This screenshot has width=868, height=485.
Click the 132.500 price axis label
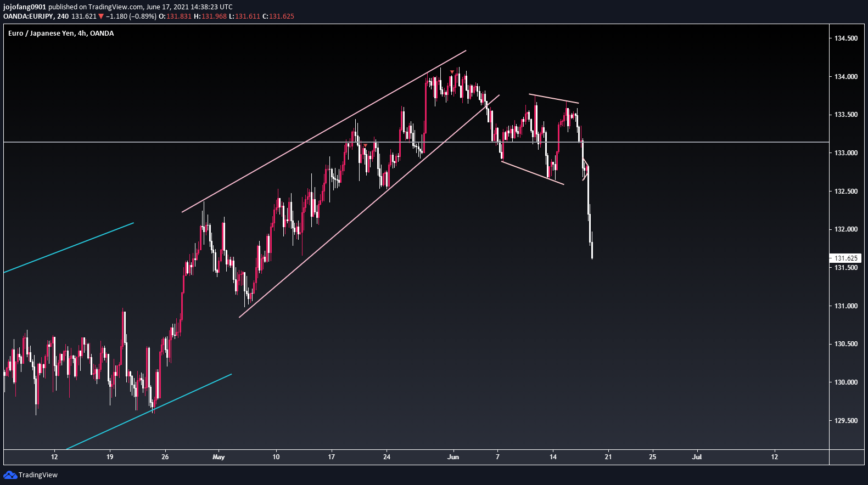pyautogui.click(x=846, y=191)
